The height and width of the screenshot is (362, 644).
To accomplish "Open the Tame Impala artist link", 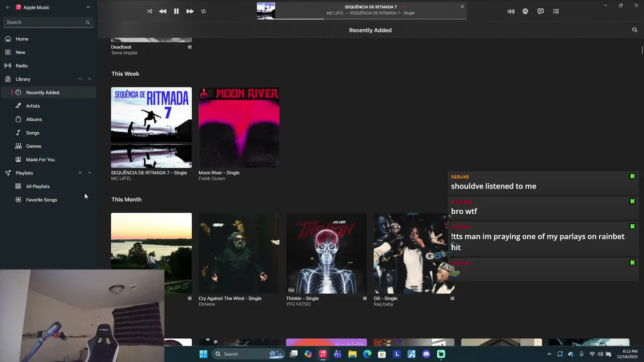I will pyautogui.click(x=124, y=53).
